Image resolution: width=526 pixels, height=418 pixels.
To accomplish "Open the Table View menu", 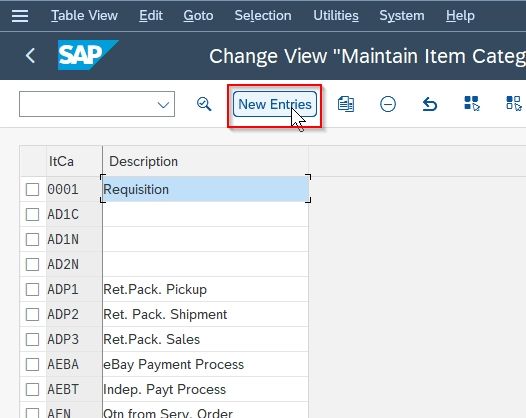I will 84,16.
